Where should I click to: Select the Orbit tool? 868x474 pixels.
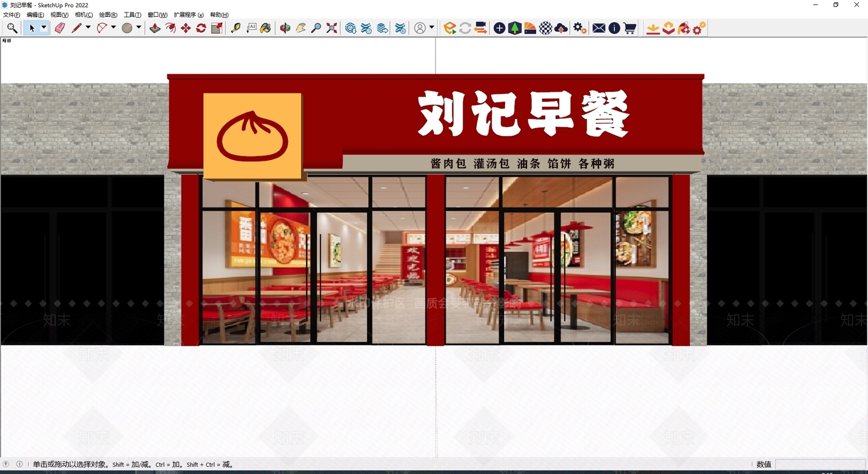[285, 28]
